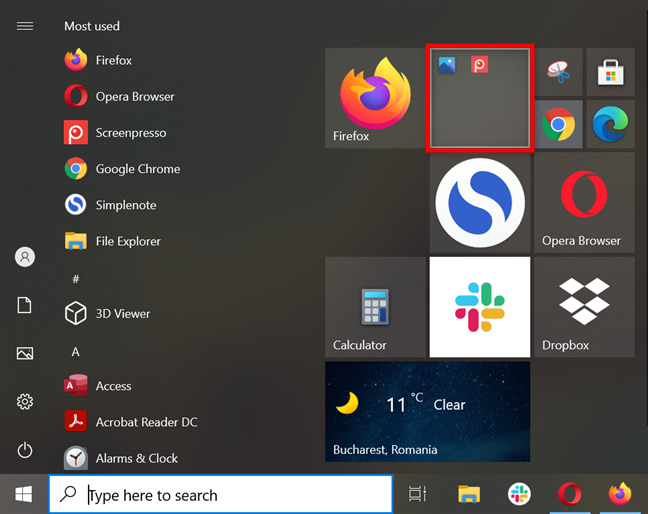
Task: Open the Power options button
Action: coord(25,450)
